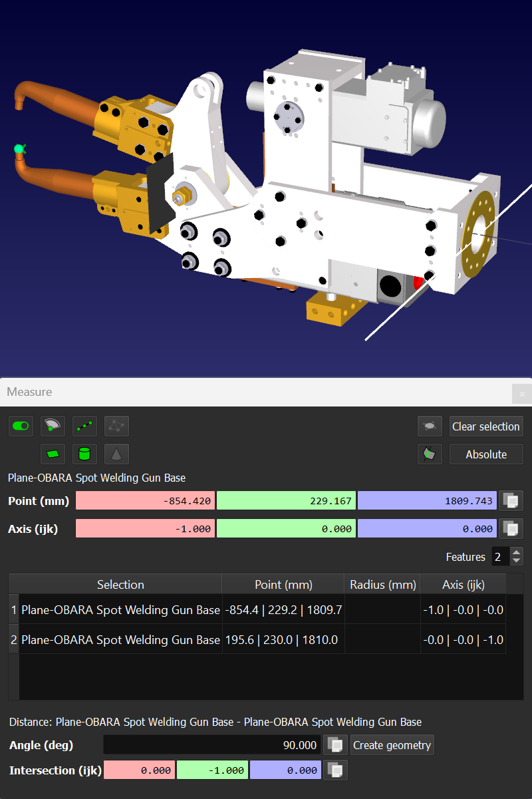
Task: Decrease the Features count with the down arrow
Action: (515, 560)
